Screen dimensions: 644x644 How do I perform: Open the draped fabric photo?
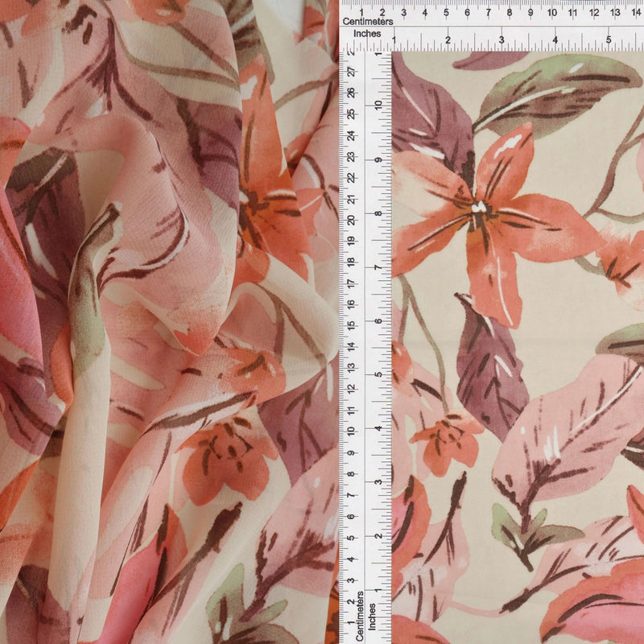169,322
